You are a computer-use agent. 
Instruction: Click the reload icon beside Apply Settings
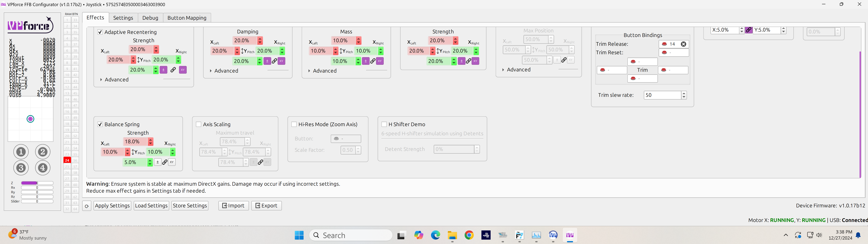[87, 206]
